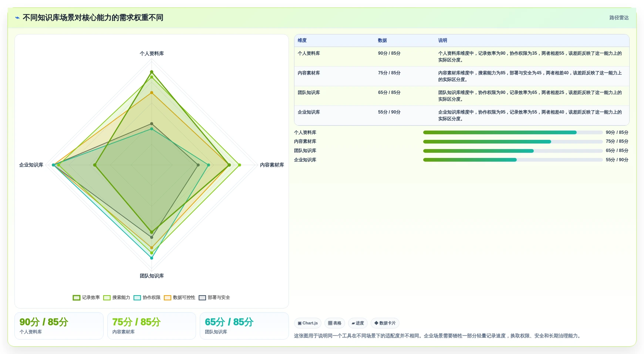
Task: Click the 数据 column header
Action: click(x=382, y=40)
